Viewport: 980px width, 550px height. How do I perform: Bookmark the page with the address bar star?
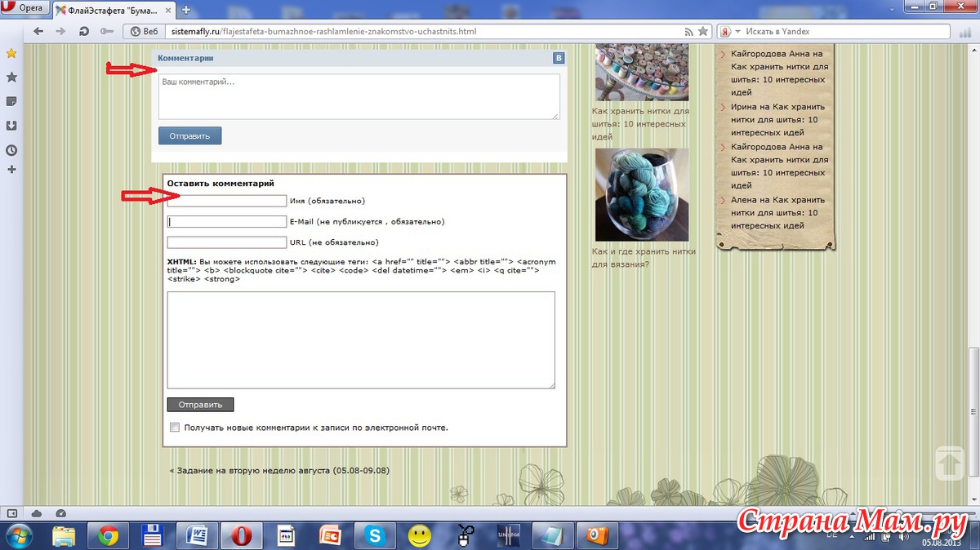coord(703,32)
